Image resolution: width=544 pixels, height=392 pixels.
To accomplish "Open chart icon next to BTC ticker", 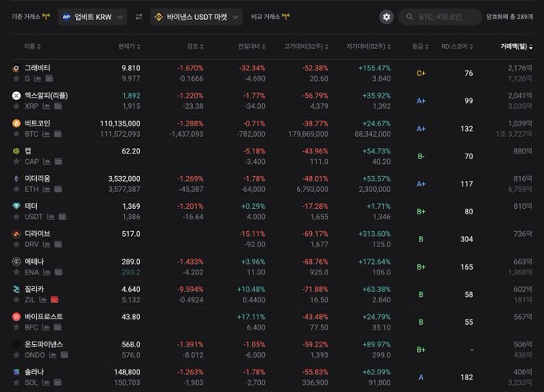I will pyautogui.click(x=46, y=134).
